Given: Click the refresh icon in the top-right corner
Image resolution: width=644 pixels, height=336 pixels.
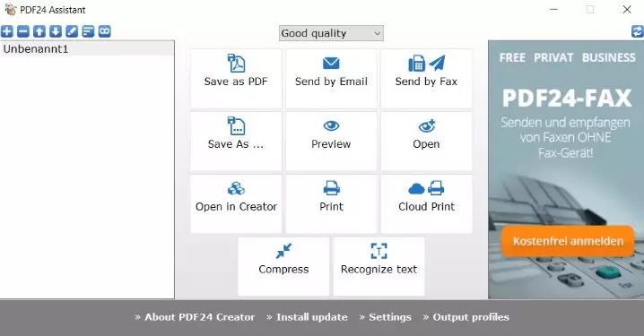Looking at the screenshot, I should coord(638,31).
